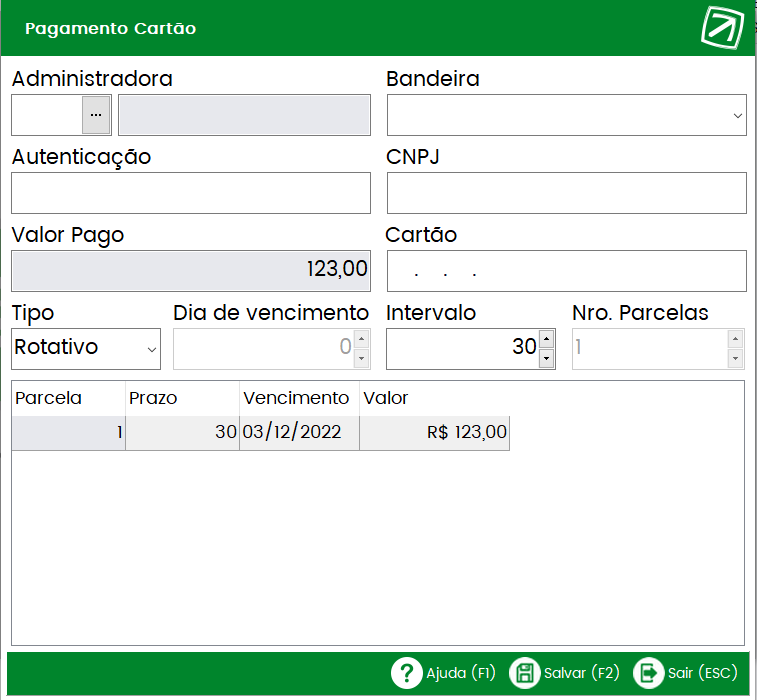Click the Ajuda question mark icon
The width and height of the screenshot is (757, 700).
pos(407,673)
